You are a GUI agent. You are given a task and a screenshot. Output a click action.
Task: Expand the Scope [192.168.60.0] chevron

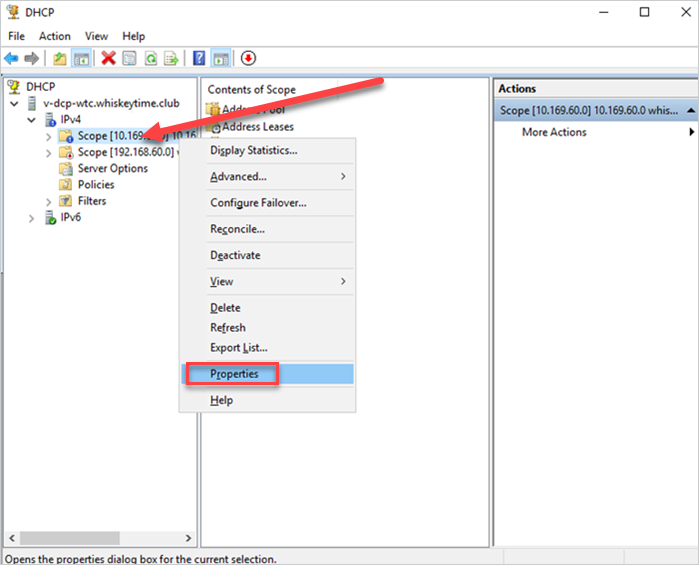coord(49,153)
